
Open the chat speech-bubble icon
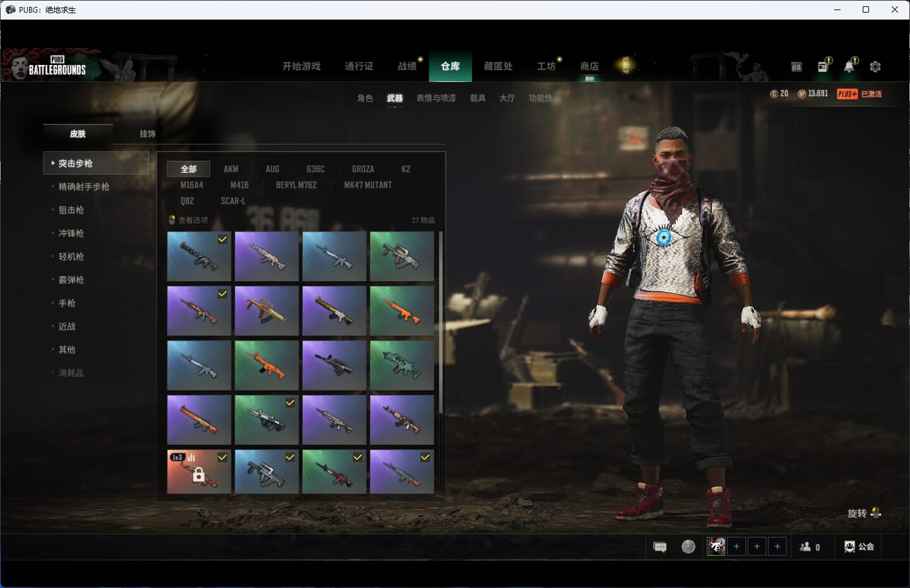click(660, 547)
